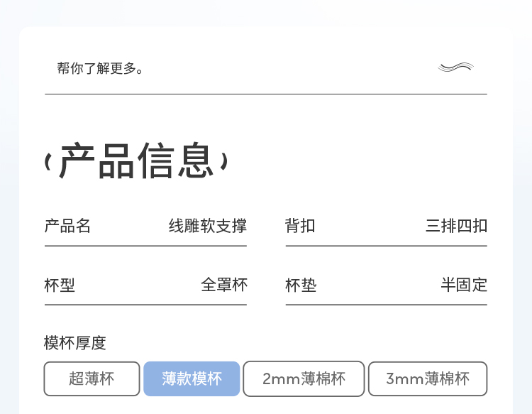
Task: Click the 背扣 label
Action: click(x=300, y=226)
